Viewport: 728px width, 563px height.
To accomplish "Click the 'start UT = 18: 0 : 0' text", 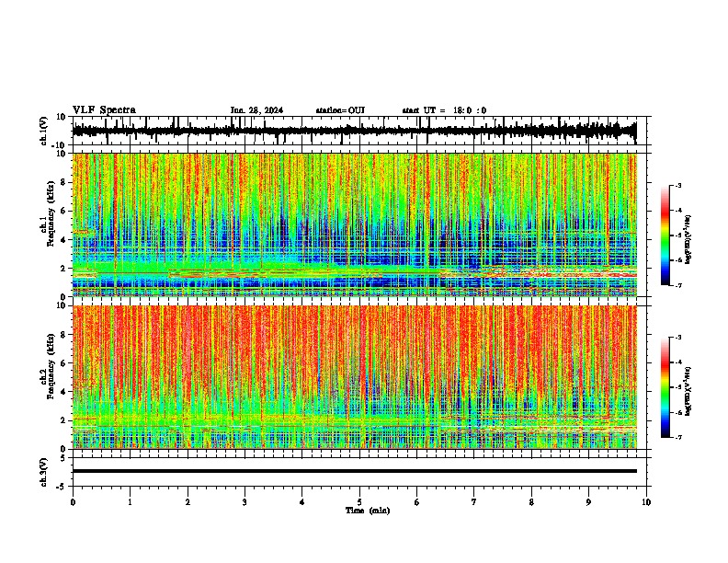I will click(x=444, y=110).
